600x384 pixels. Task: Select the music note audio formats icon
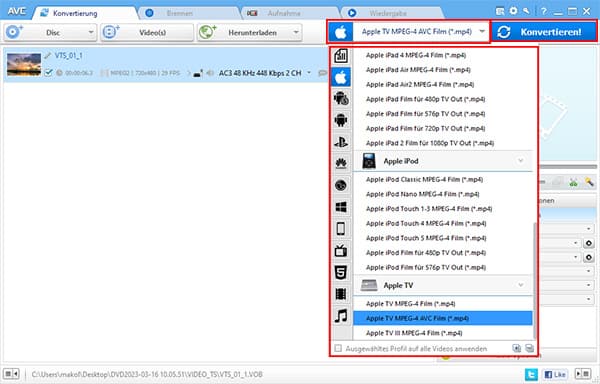click(341, 316)
